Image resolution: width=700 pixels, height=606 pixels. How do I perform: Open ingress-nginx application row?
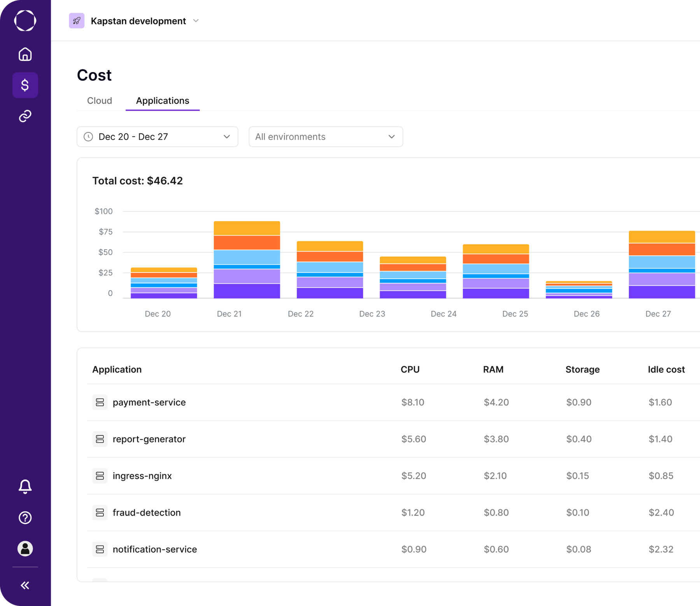click(x=394, y=476)
